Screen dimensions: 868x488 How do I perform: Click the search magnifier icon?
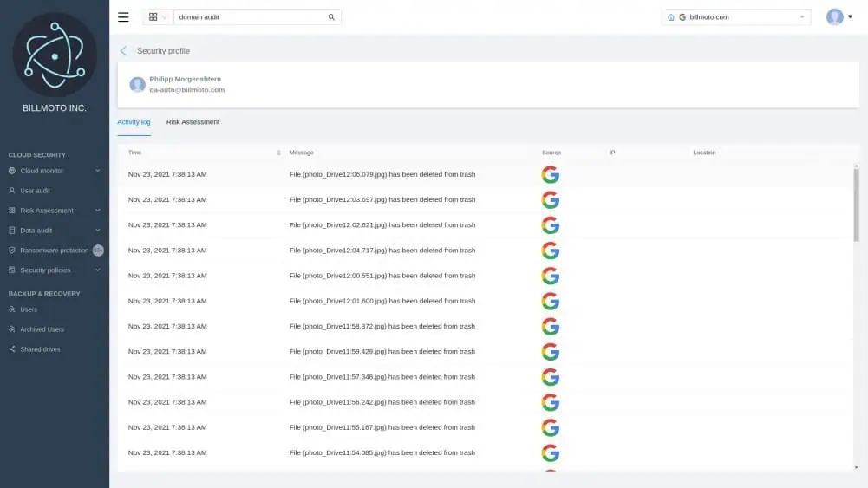click(331, 17)
